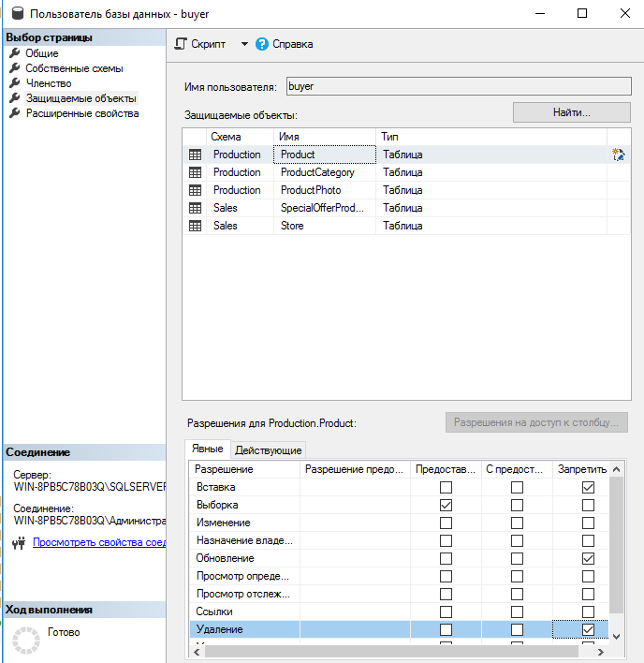Click the table icon of the SpecialOfferProd row
Image resolution: width=644 pixels, height=663 pixels.
[x=195, y=208]
